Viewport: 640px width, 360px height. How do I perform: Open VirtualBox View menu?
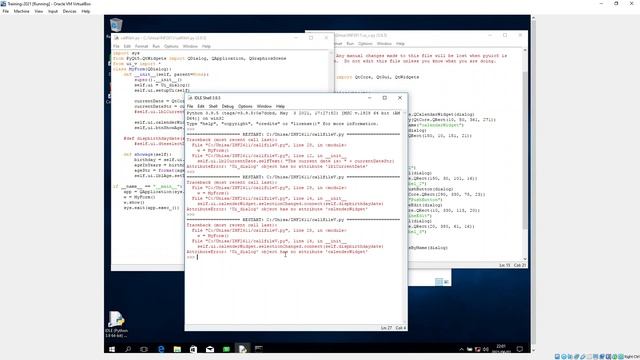[x=39, y=11]
